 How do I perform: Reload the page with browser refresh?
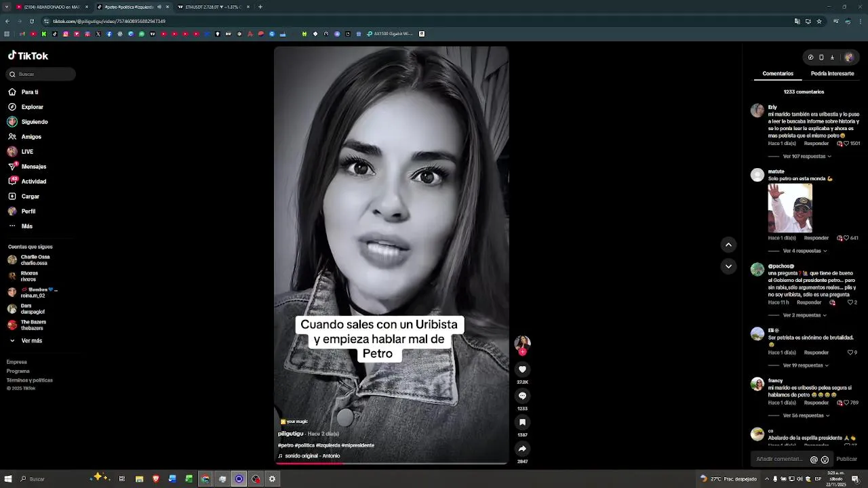click(31, 22)
